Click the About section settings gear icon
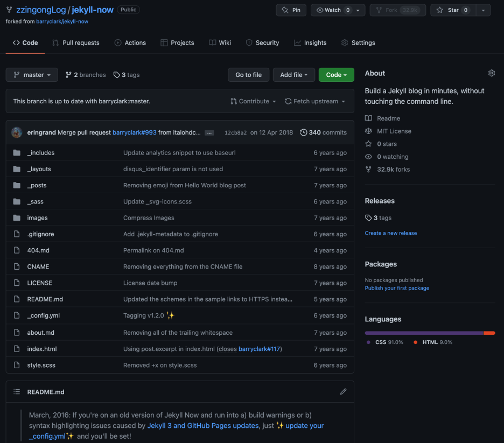The image size is (504, 443). pos(492,73)
